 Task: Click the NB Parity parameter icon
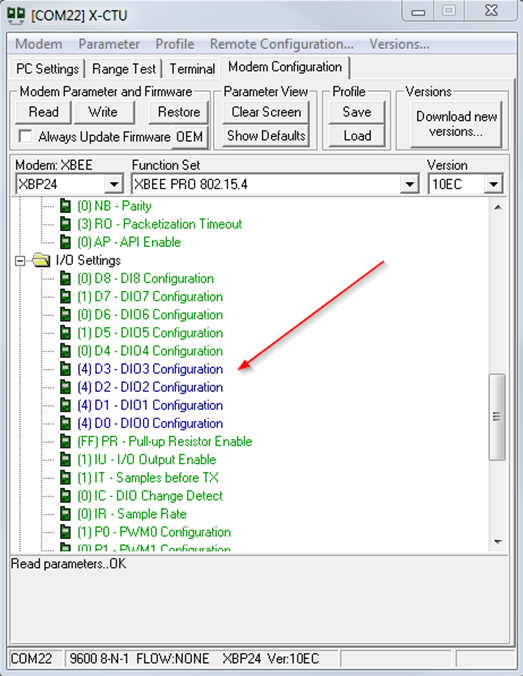click(65, 206)
